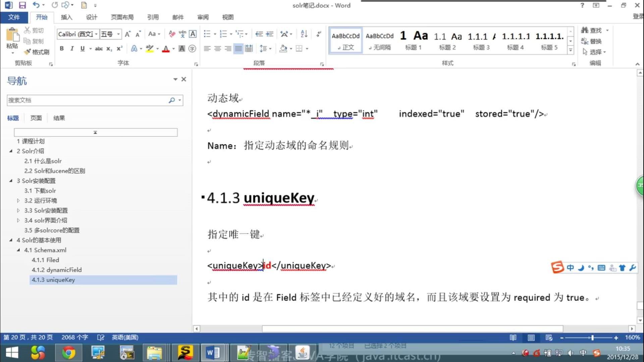Switch to the 审阅 ribbon tab
The width and height of the screenshot is (644, 362).
(x=203, y=17)
